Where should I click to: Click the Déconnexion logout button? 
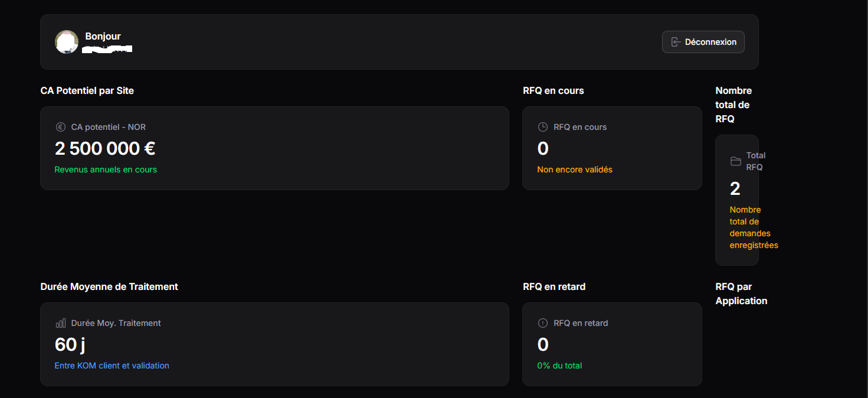(x=703, y=42)
